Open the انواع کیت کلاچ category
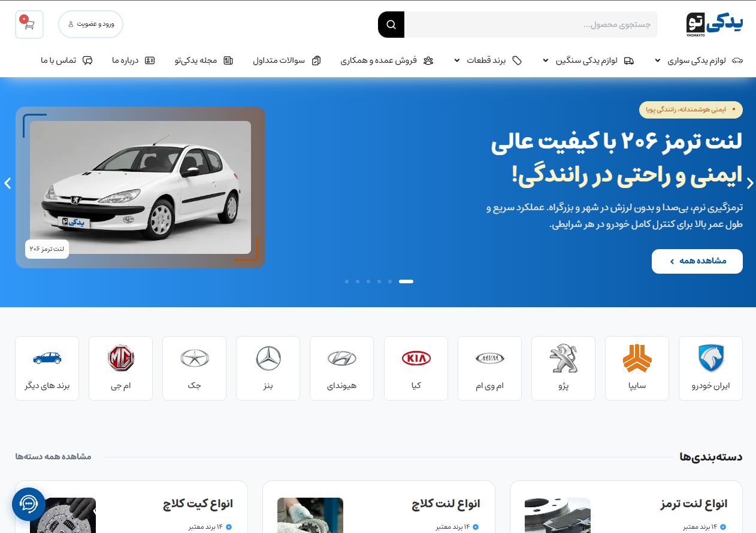756x533 pixels. pos(198,504)
